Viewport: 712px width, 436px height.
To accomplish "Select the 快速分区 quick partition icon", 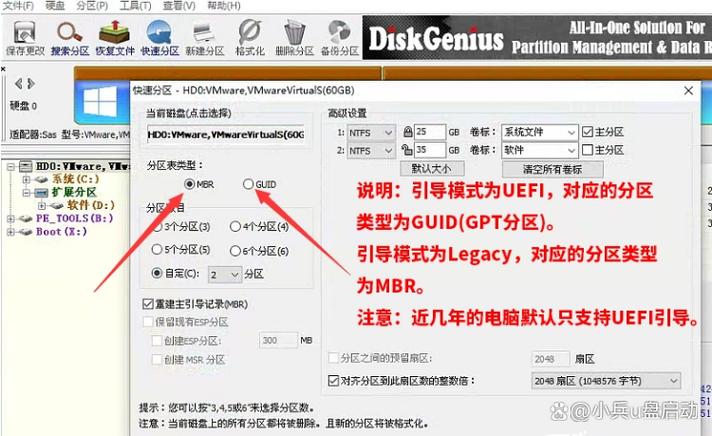I will 157,40.
